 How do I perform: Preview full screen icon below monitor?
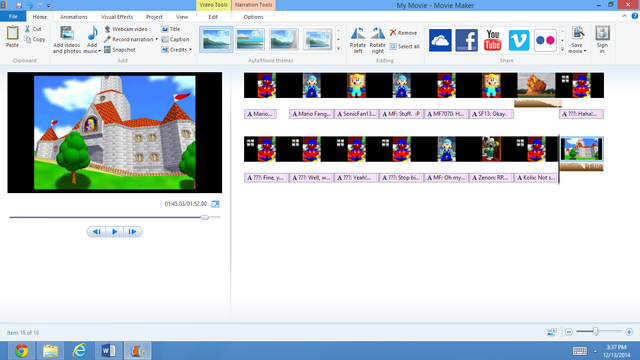coord(216,204)
